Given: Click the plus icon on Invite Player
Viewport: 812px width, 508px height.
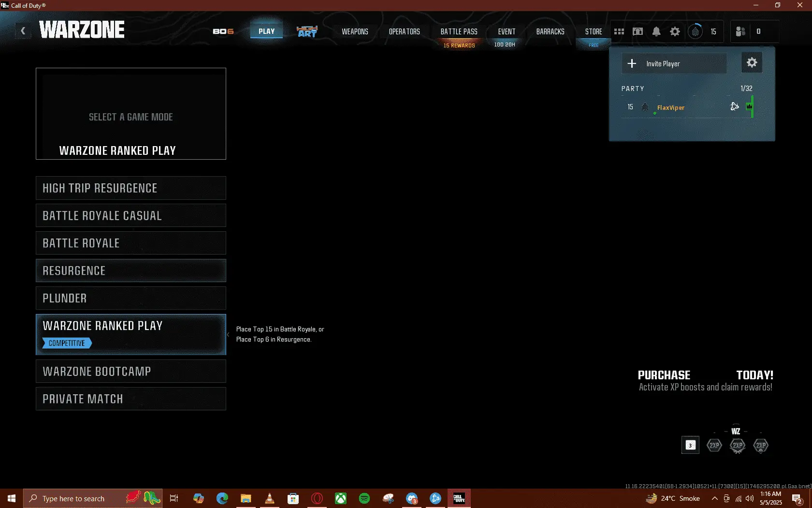Looking at the screenshot, I should pos(632,63).
